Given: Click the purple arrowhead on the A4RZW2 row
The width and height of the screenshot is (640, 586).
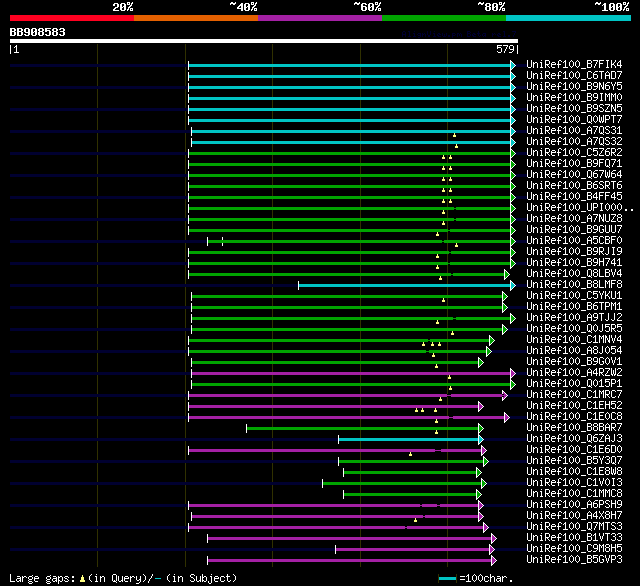Looking at the screenshot, I should point(513,373).
